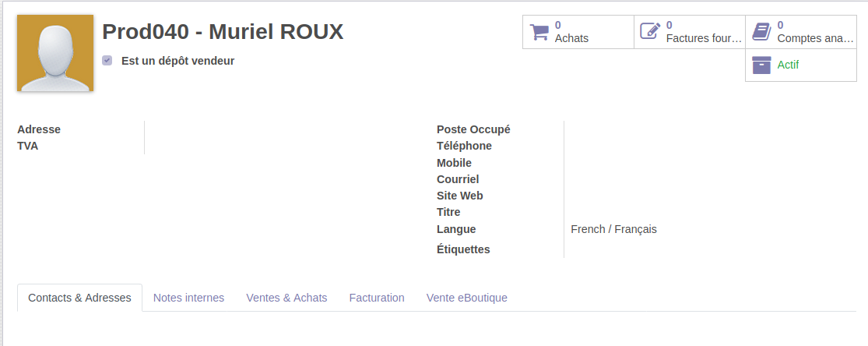
Task: Toggle the Actif status button
Action: click(802, 65)
